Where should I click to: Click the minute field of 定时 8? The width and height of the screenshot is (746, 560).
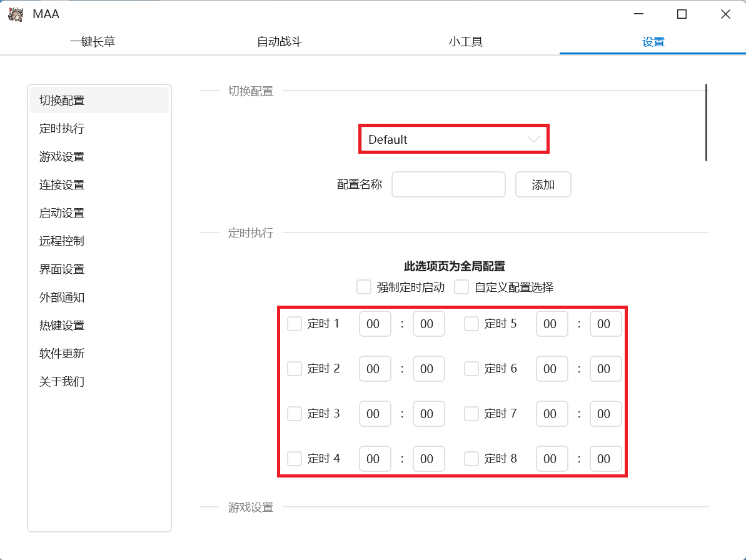[x=605, y=459]
